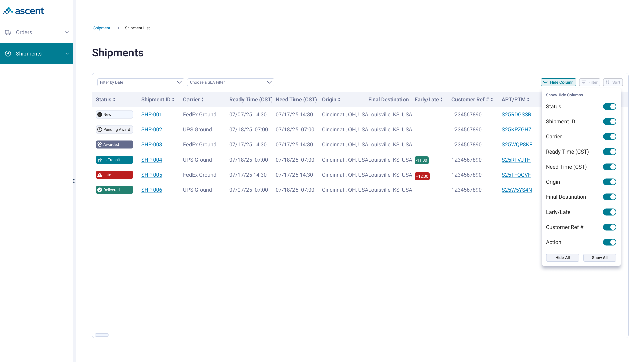
Task: Click the Hide Column button
Action: (558, 82)
